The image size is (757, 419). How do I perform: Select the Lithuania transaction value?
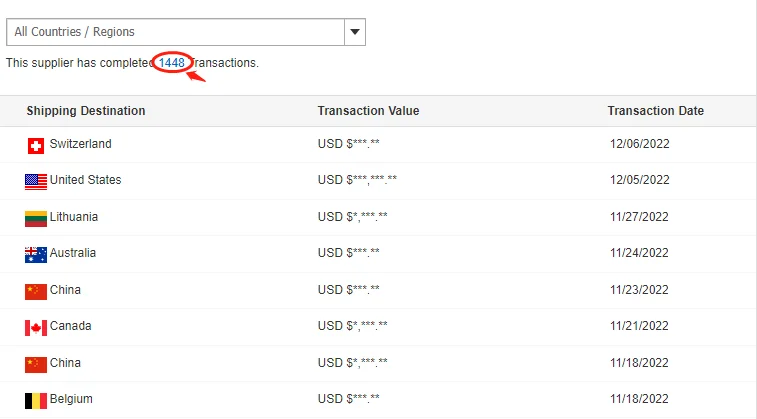pyautogui.click(x=352, y=217)
